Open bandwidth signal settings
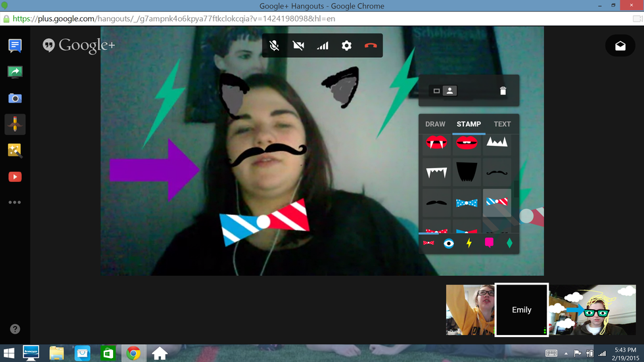644x362 pixels. tap(323, 46)
